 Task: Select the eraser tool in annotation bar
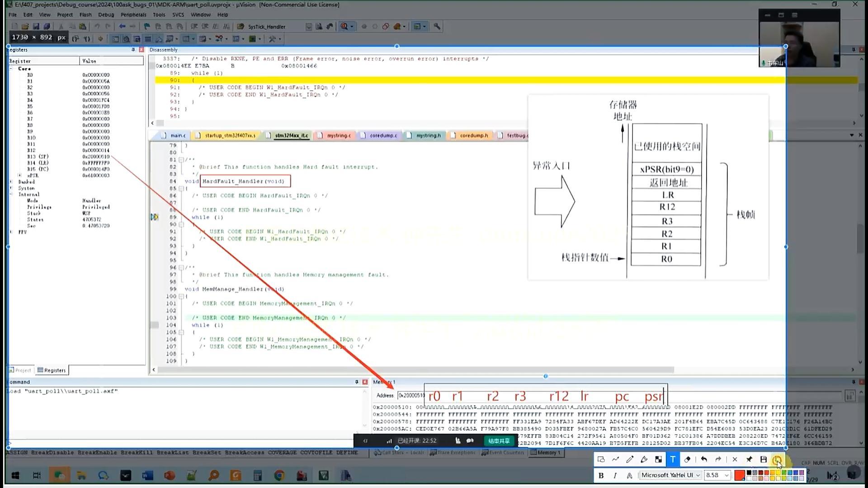pos(687,460)
